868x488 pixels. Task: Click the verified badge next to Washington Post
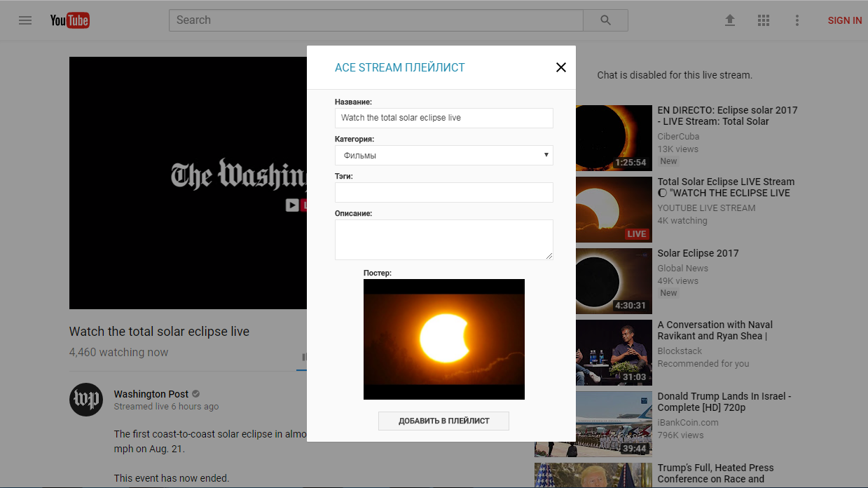tap(196, 394)
